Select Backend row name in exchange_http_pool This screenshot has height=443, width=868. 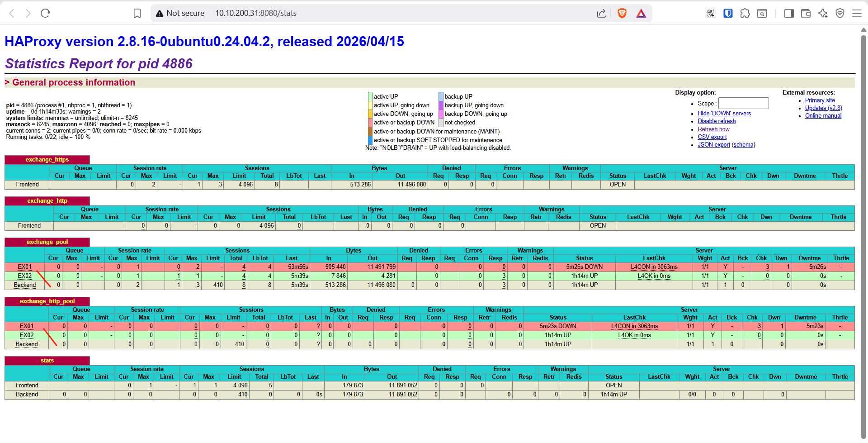[x=27, y=344]
